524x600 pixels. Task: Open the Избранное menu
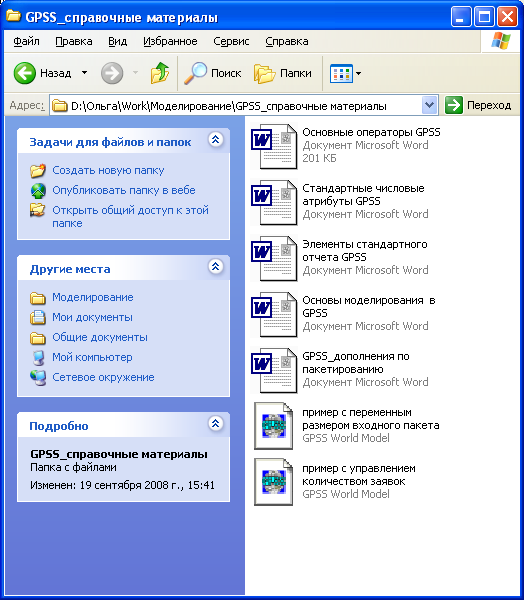point(170,41)
